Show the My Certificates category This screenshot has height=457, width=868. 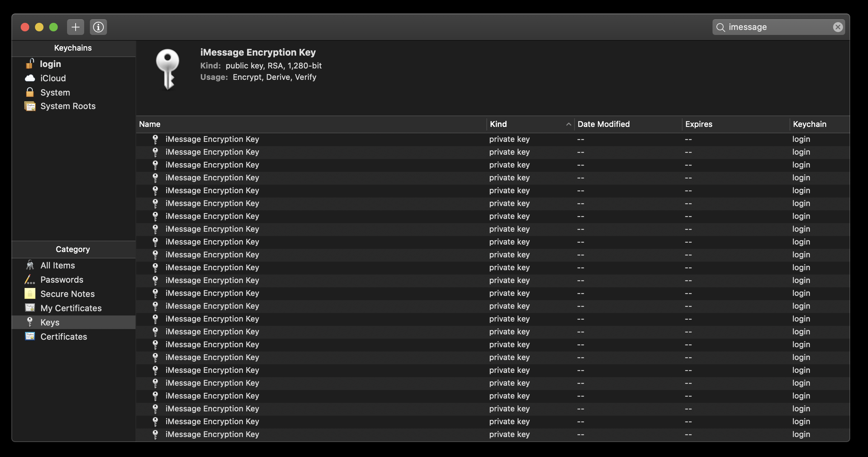click(74, 308)
